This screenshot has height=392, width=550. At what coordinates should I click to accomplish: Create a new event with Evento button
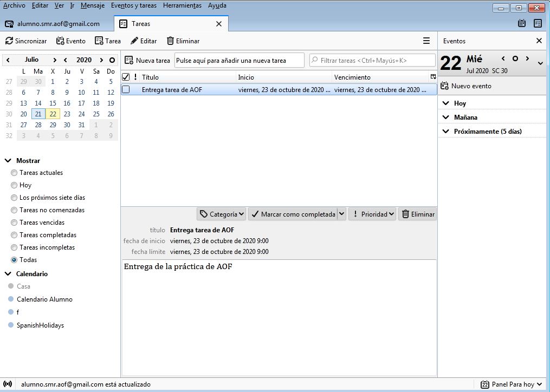(70, 41)
